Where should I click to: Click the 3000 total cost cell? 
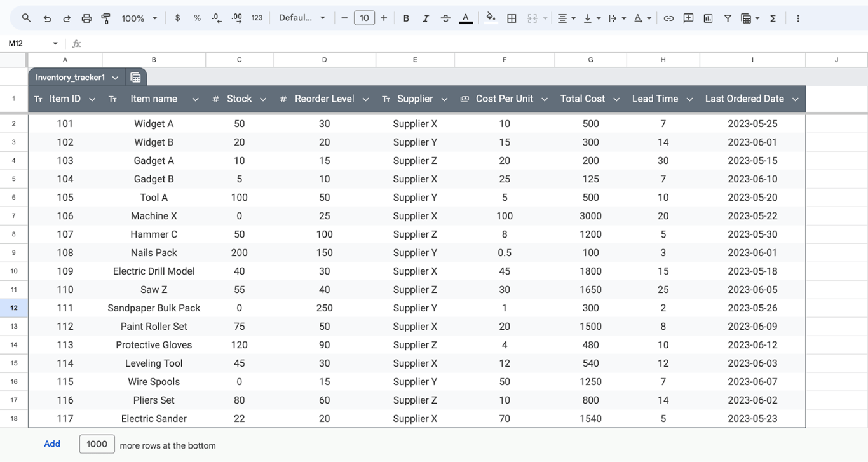[590, 216]
